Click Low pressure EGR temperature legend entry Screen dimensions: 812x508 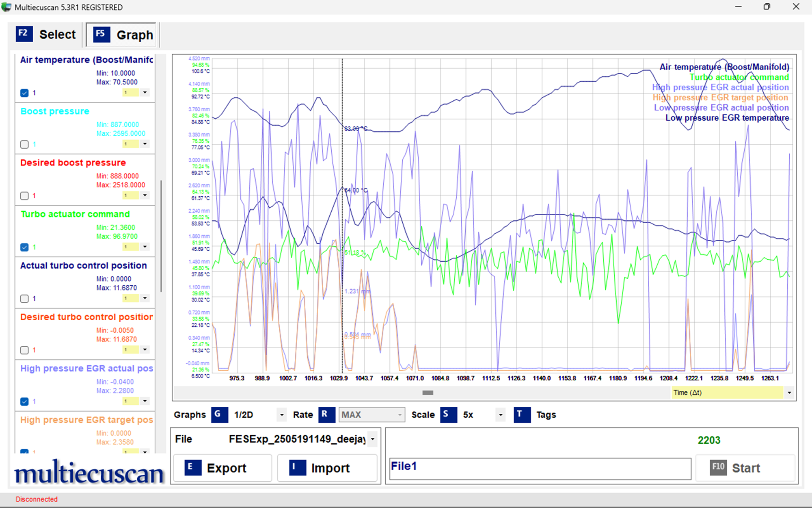tap(727, 118)
